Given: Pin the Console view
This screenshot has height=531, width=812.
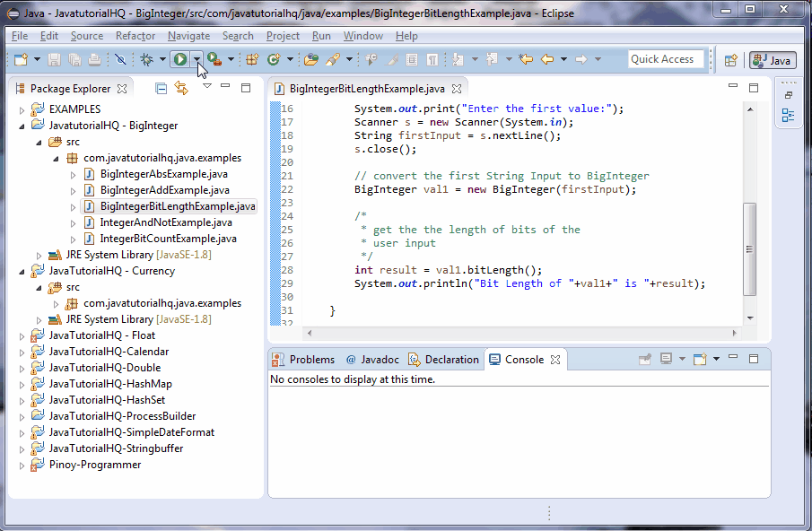Looking at the screenshot, I should click(645, 358).
